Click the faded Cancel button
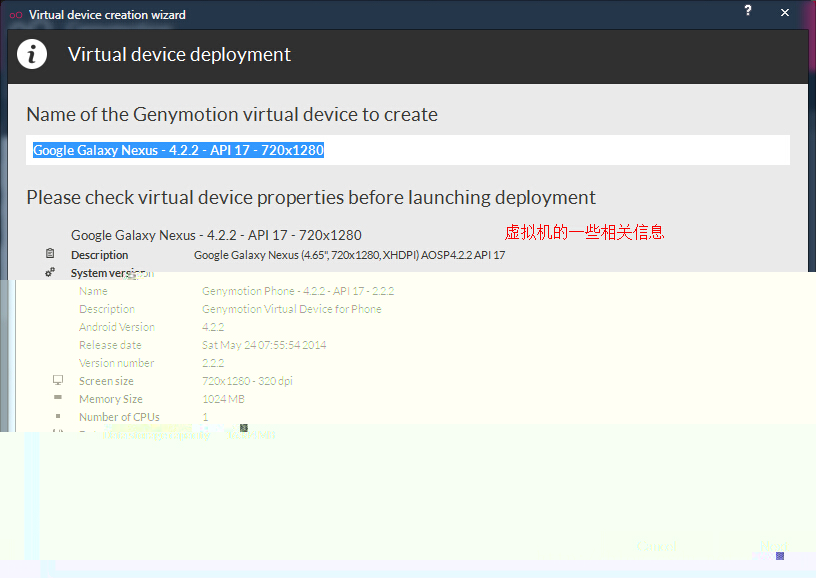This screenshot has height=578, width=816. coord(656,546)
